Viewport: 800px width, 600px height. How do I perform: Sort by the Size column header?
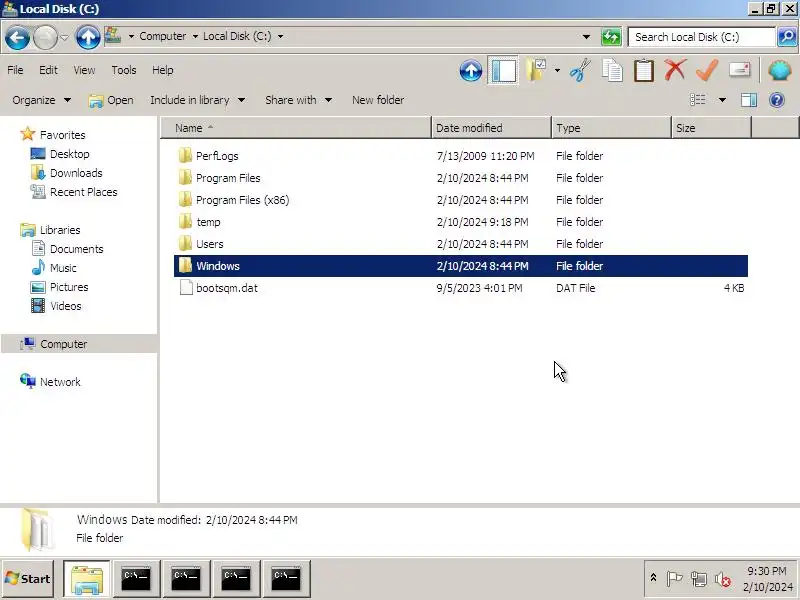pos(712,128)
